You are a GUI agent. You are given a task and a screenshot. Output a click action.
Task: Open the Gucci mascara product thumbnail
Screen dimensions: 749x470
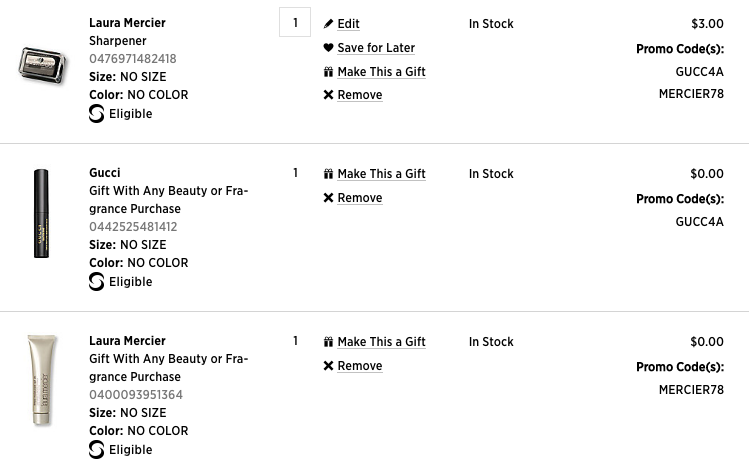click(x=42, y=214)
